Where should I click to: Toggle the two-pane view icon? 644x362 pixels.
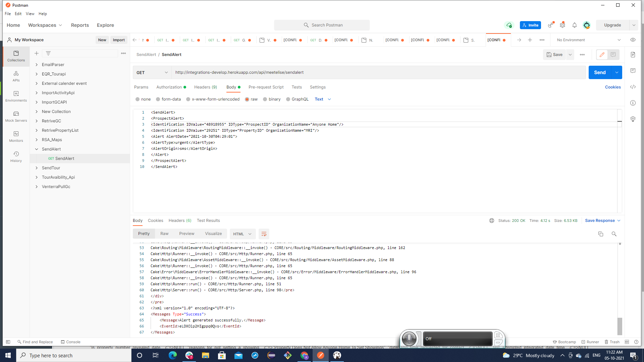pos(627,342)
